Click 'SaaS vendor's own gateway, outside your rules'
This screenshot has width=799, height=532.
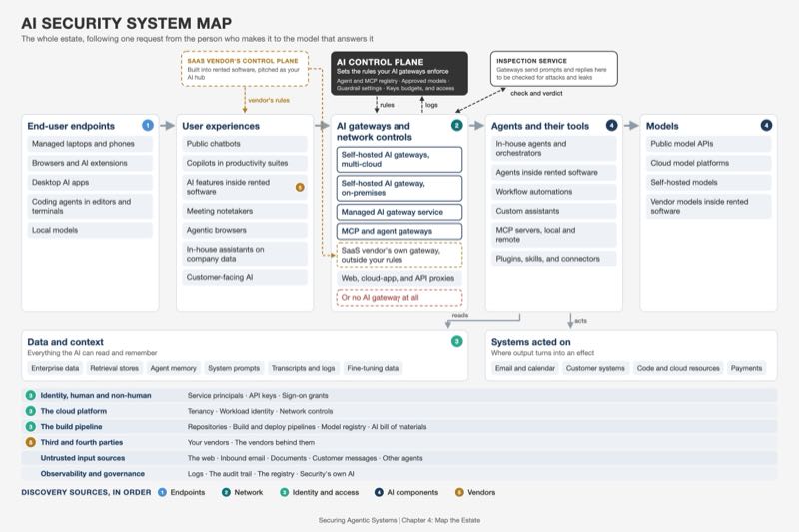(x=399, y=256)
